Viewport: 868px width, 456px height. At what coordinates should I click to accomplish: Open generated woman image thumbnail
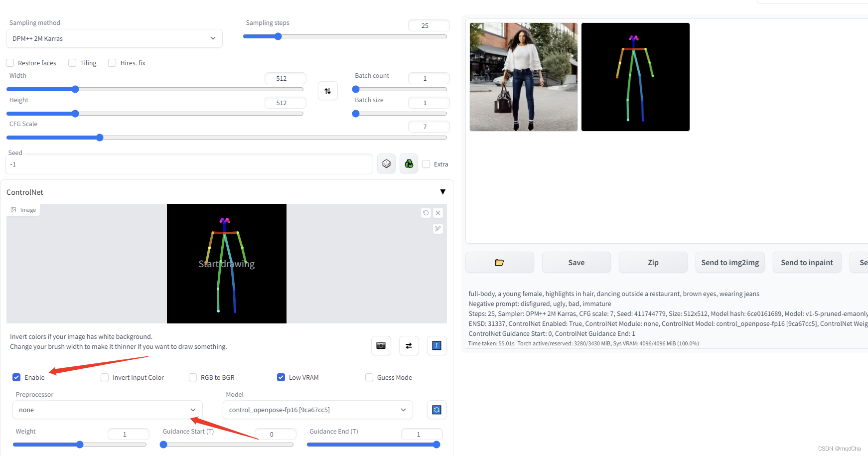click(524, 77)
